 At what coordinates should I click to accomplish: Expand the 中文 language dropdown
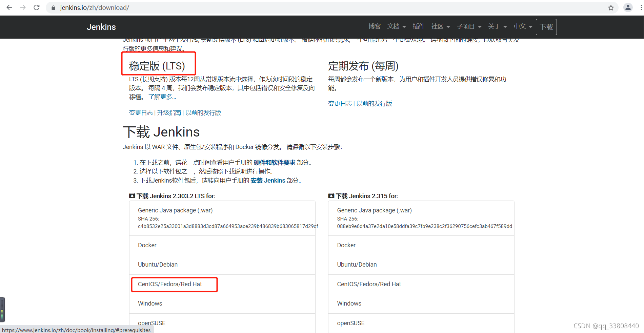523,26
